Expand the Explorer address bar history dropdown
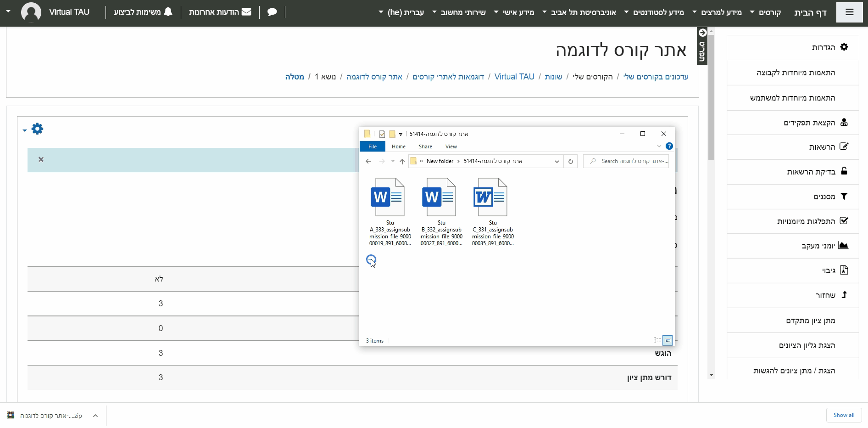 (x=556, y=161)
